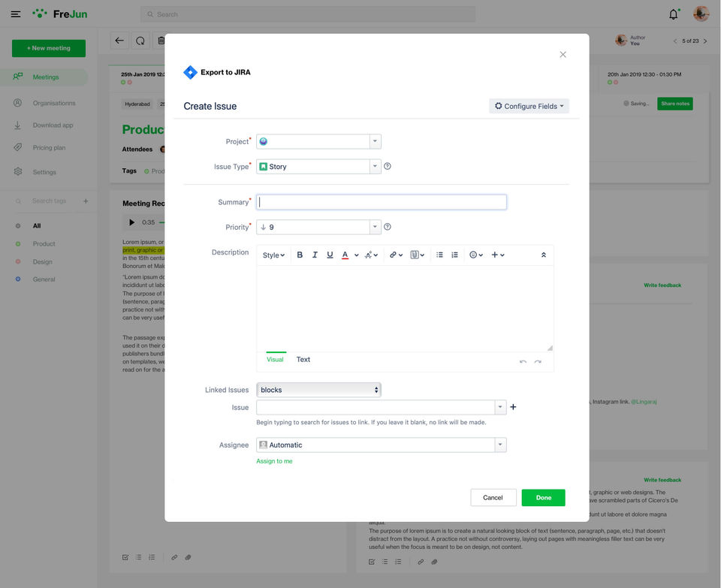Switch to the Text editor tab
The image size is (721, 588).
tap(303, 360)
